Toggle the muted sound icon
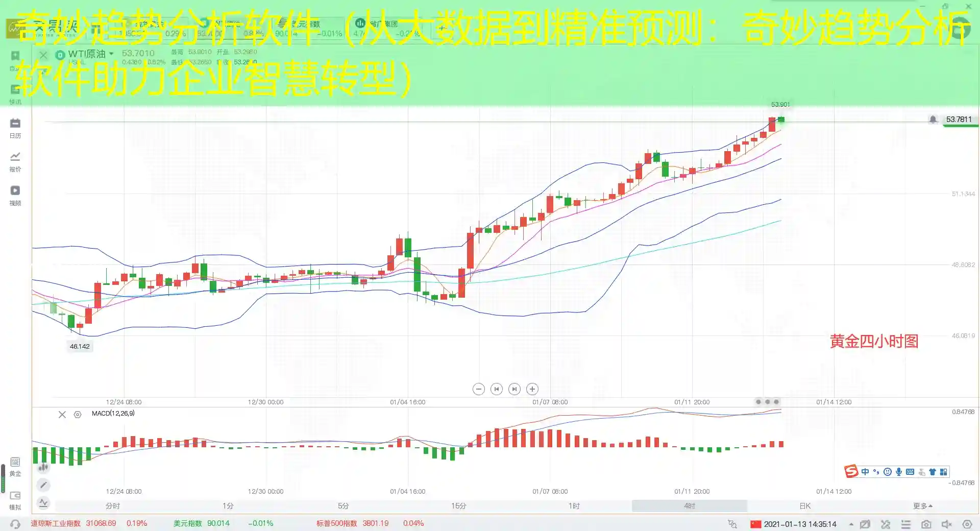The width and height of the screenshot is (980, 531). click(x=947, y=524)
